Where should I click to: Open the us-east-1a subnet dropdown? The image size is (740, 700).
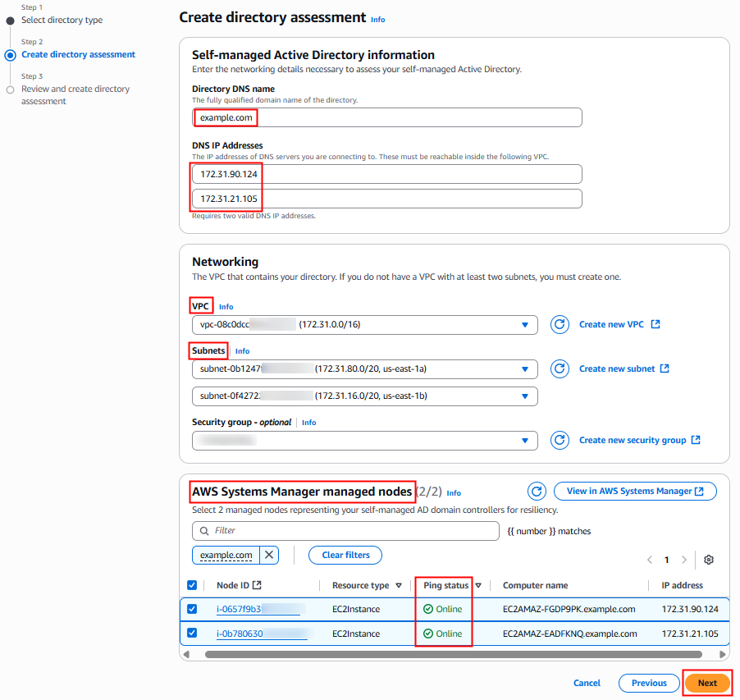coord(365,369)
